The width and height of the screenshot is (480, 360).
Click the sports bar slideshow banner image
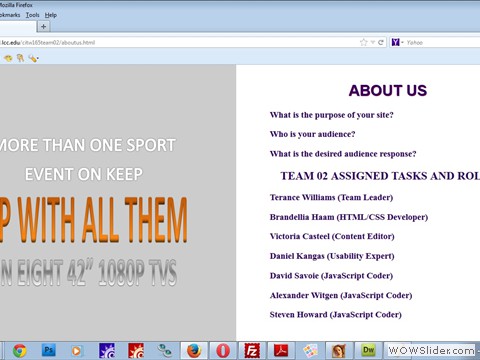pos(118,203)
